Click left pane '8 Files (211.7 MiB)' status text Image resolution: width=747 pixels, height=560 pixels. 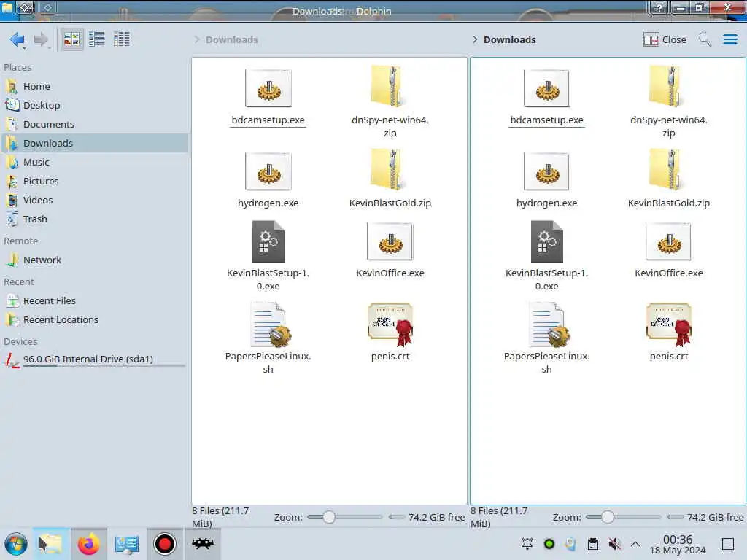(x=220, y=517)
